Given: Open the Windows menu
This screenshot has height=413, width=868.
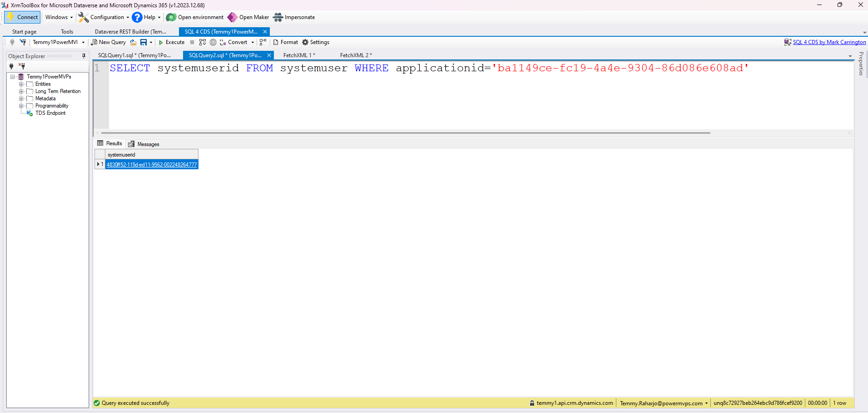Looking at the screenshot, I should (59, 17).
